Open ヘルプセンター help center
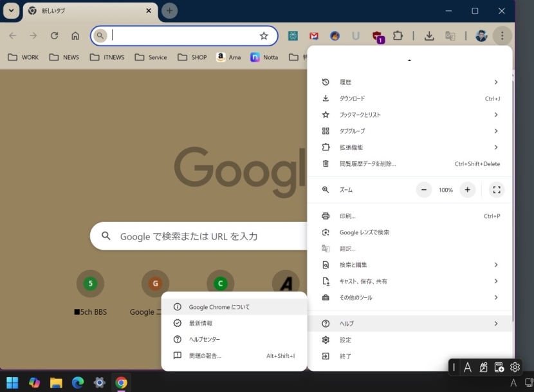The image size is (534, 392). [x=234, y=339]
